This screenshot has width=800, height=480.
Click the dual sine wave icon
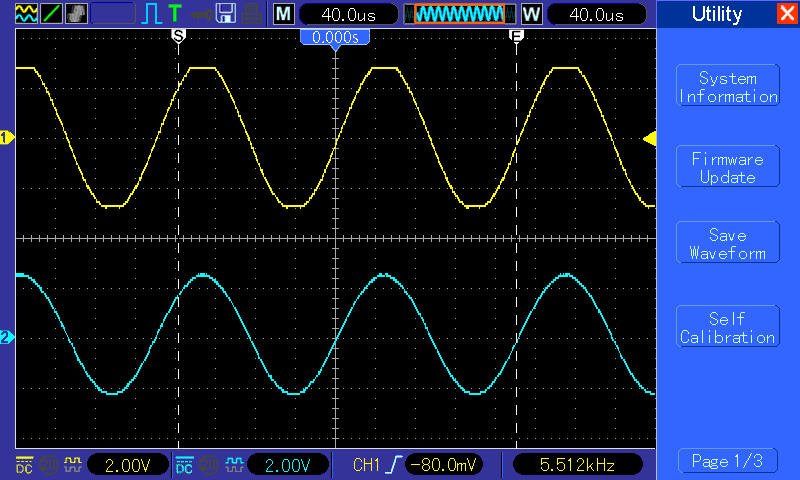(26, 14)
